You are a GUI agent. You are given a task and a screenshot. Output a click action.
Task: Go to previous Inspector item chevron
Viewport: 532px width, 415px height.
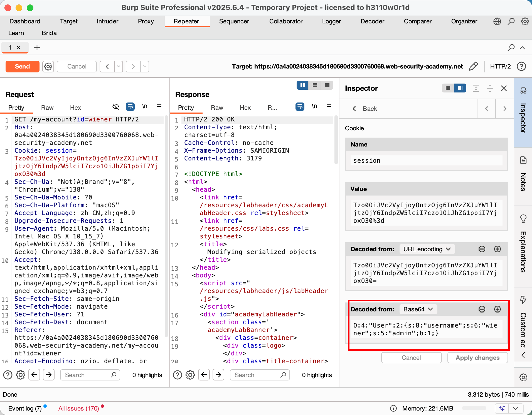tap(487, 109)
